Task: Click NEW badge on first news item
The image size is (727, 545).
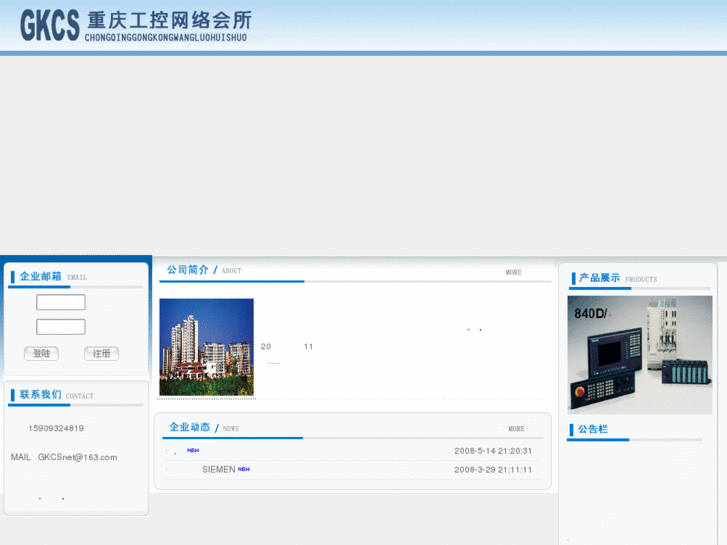Action: coord(193,451)
